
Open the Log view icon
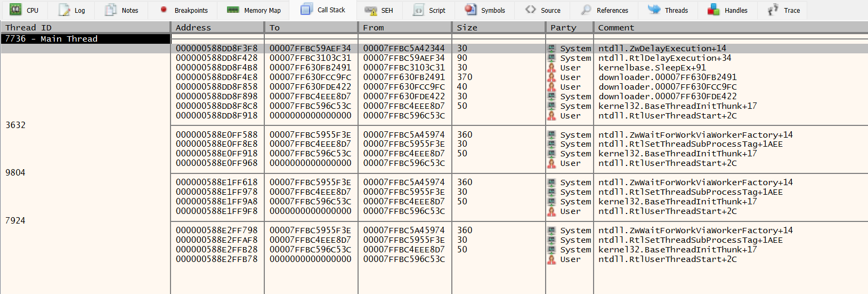tap(64, 10)
